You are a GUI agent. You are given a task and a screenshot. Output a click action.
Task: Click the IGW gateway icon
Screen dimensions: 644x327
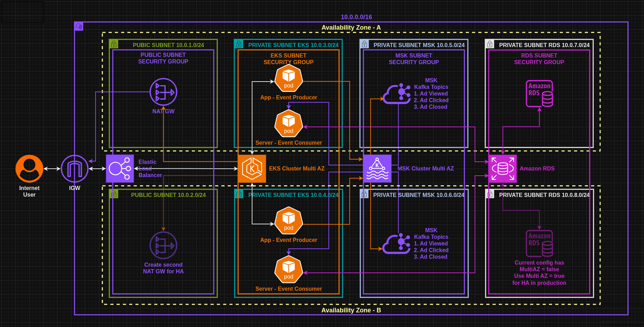74,168
